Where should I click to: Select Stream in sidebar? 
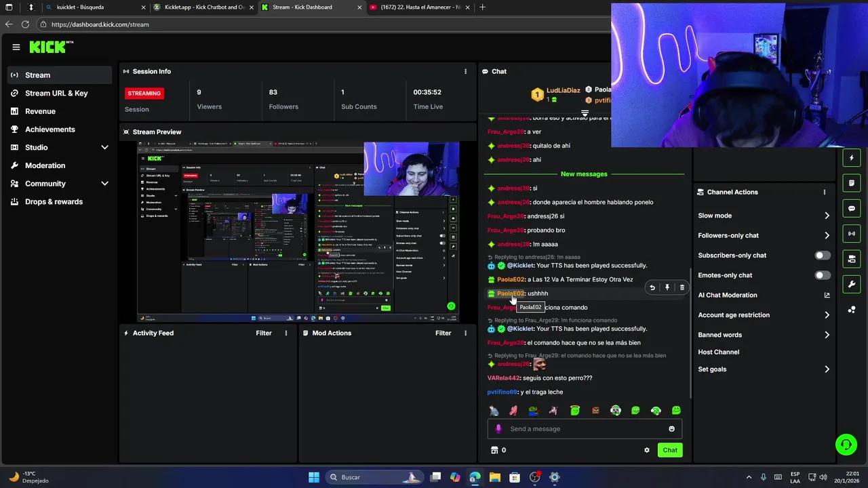pyautogui.click(x=60, y=75)
